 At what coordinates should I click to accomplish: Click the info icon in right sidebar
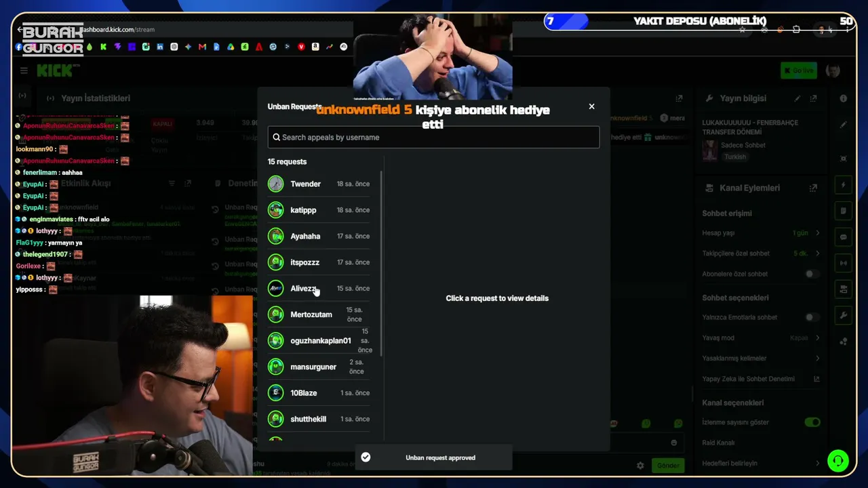[x=843, y=98]
